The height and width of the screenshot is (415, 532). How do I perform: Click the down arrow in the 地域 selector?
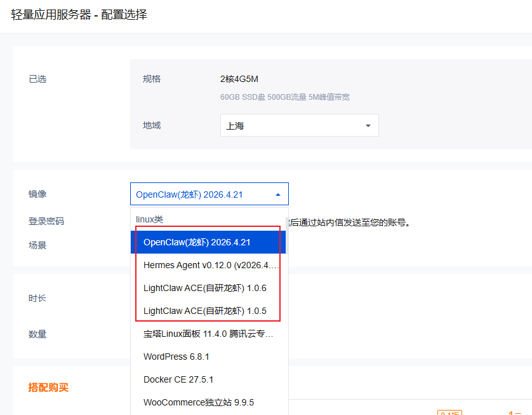(x=368, y=126)
